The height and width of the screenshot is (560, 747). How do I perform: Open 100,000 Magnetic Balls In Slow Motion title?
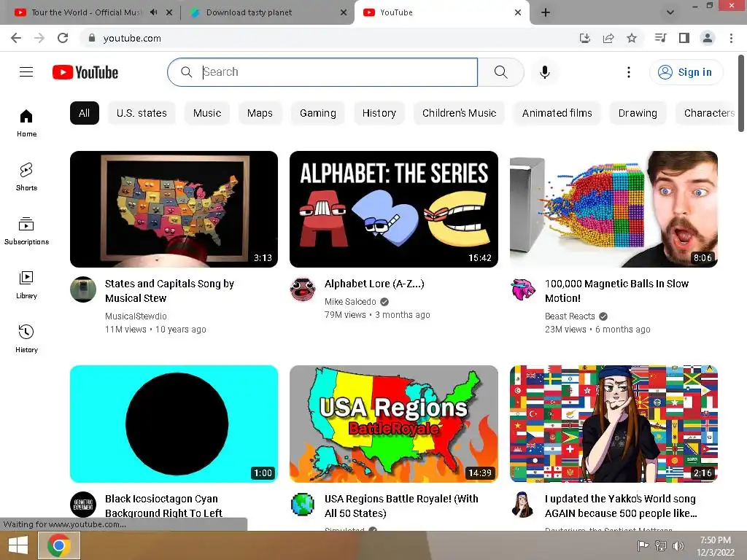pos(616,290)
